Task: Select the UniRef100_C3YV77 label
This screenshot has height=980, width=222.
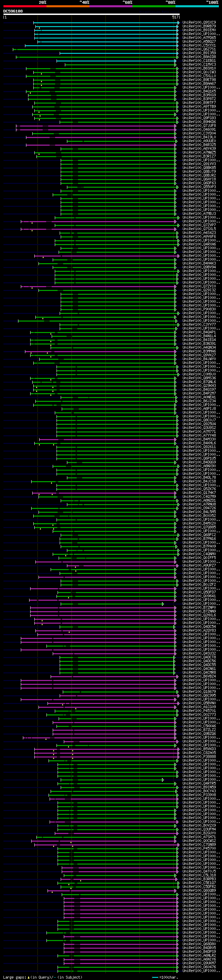Action: click(x=199, y=324)
